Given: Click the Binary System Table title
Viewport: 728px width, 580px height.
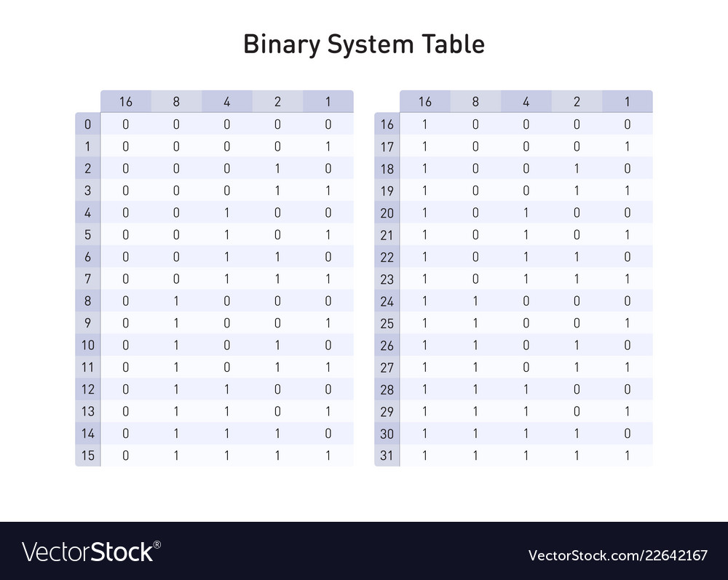Looking at the screenshot, I should click(363, 44).
